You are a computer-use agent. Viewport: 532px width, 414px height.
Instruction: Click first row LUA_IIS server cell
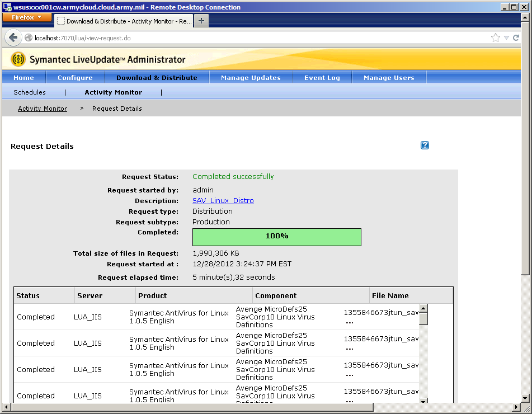point(87,317)
